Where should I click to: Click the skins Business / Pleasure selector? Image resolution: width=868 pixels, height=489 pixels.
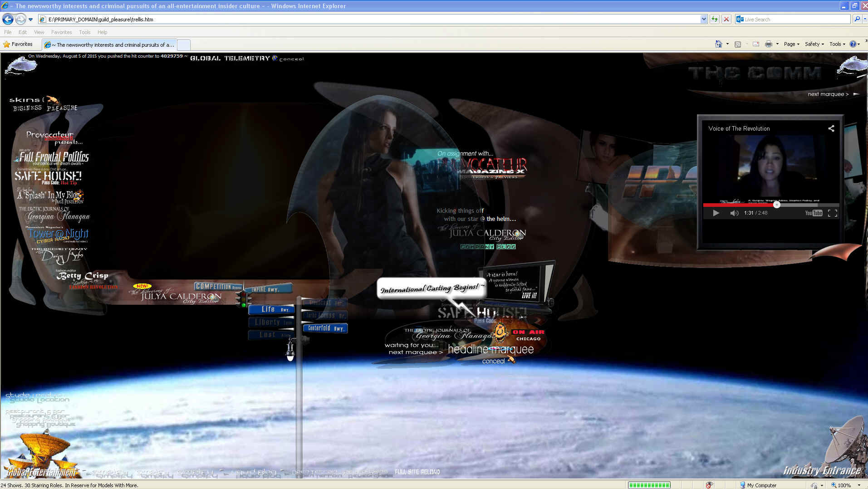pyautogui.click(x=44, y=104)
